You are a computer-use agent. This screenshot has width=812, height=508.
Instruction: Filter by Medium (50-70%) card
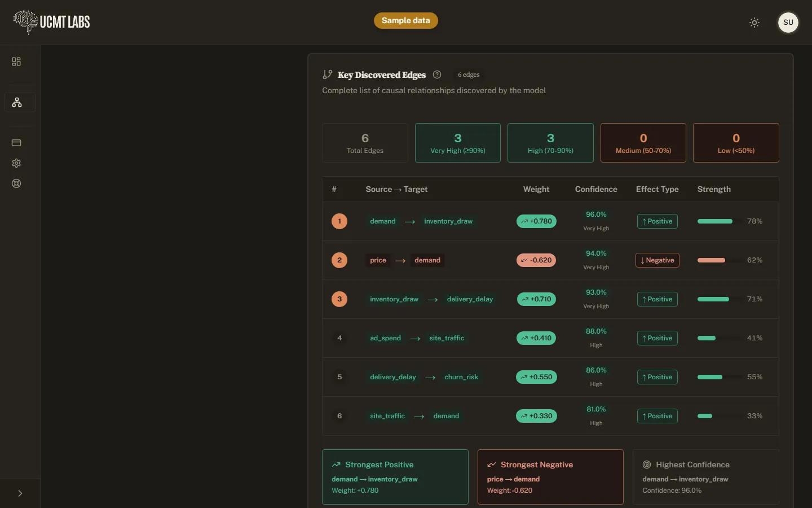point(643,143)
